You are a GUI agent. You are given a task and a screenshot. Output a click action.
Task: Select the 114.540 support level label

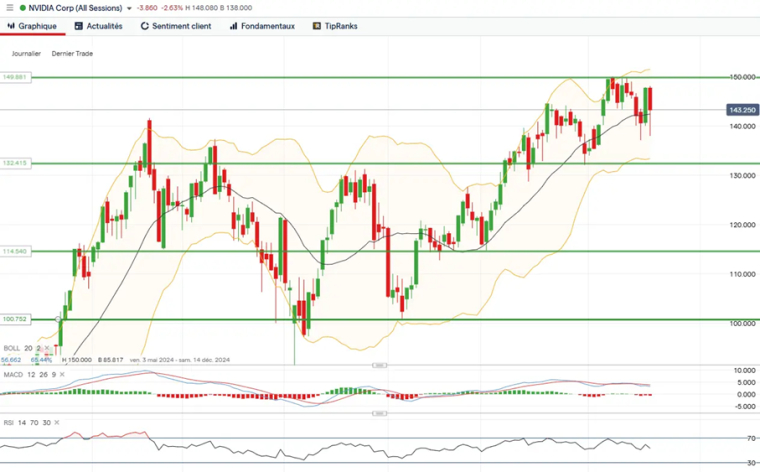coord(14,252)
